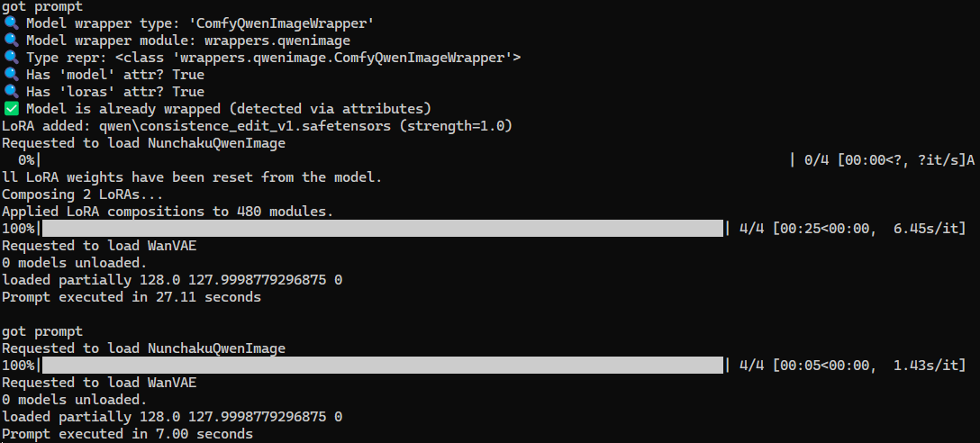Click 'Applied LoRA compositions to 480 modules' line
The image size is (980, 443).
[168, 212]
